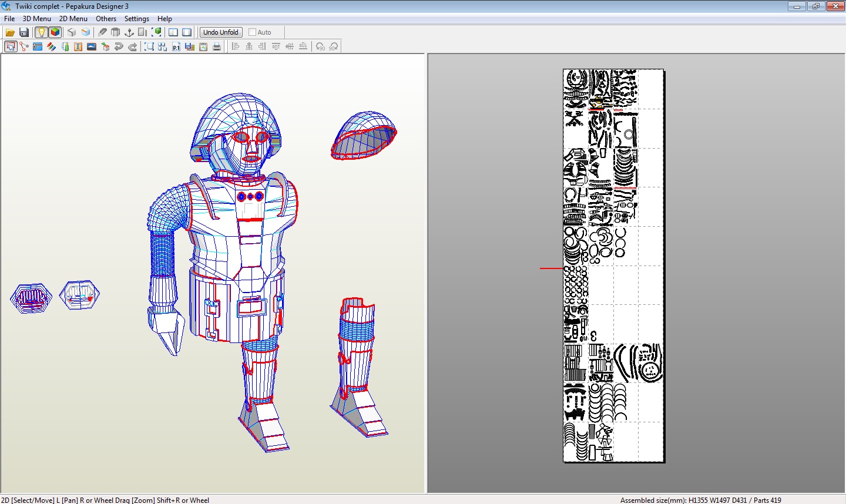Enable the Auto checkbox
Image resolution: width=846 pixels, height=504 pixels.
253,32
